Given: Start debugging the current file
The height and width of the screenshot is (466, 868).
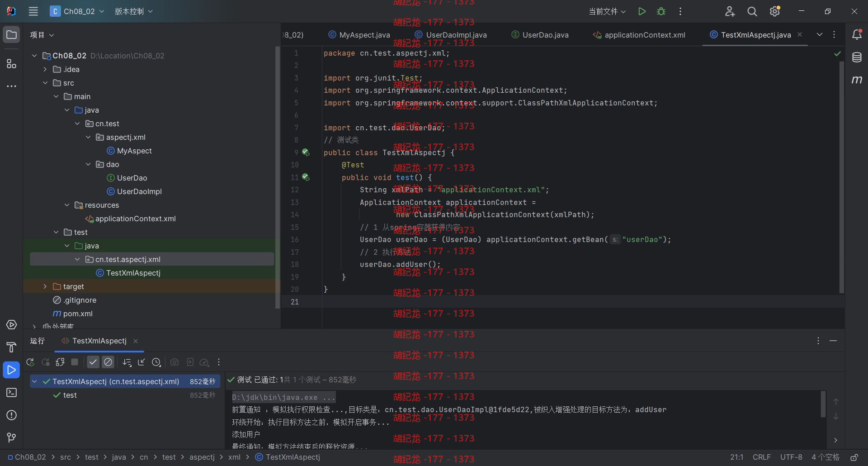Looking at the screenshot, I should (x=661, y=11).
